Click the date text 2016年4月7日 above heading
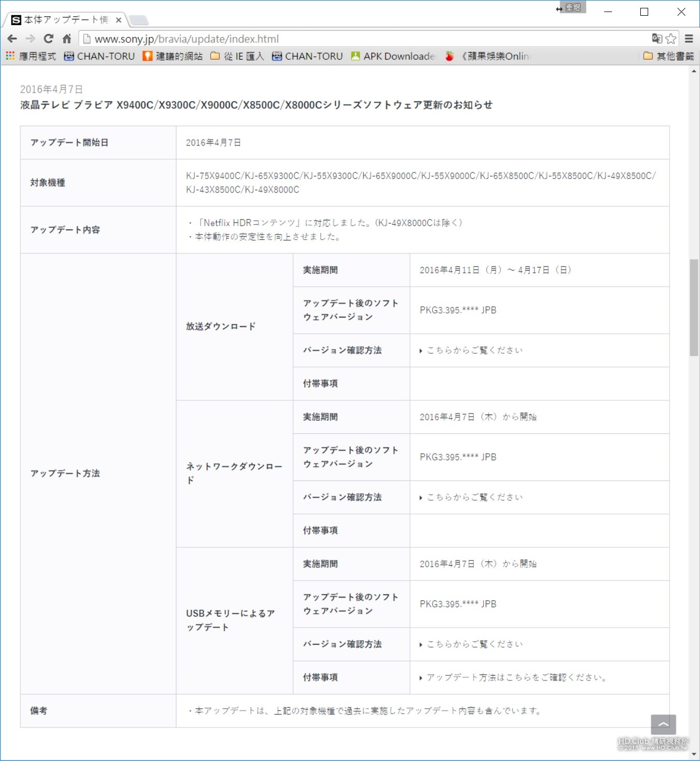This screenshot has height=761, width=700. pyautogui.click(x=51, y=89)
